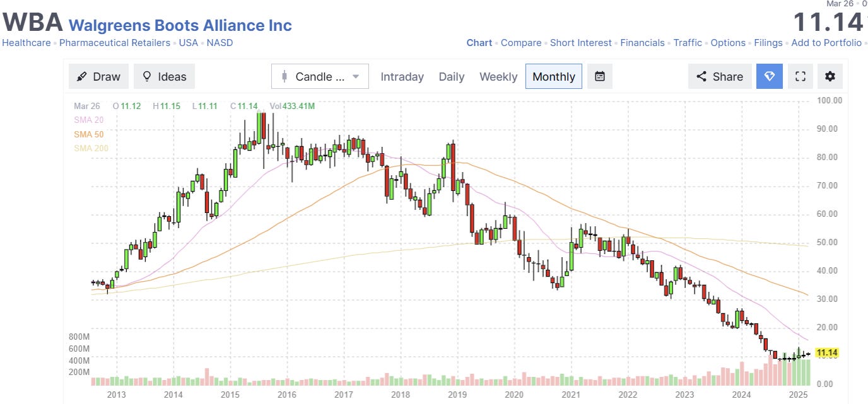Switch to the Intraday timeframe
This screenshot has width=868, height=404.
click(x=402, y=77)
